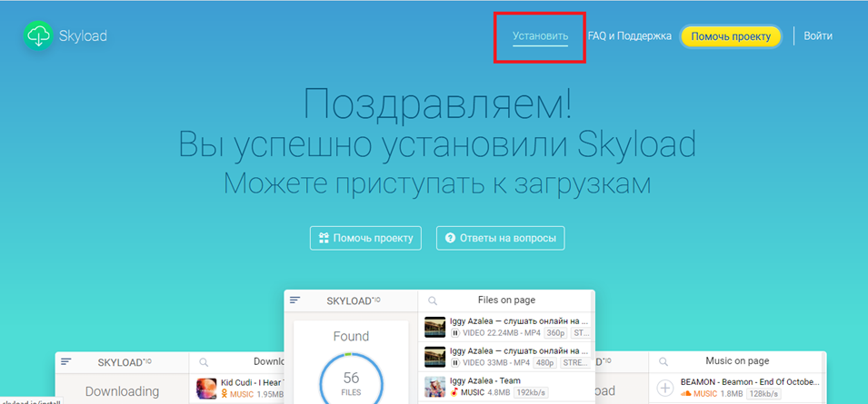Click the Skyload cloud logo icon

pos(39,35)
